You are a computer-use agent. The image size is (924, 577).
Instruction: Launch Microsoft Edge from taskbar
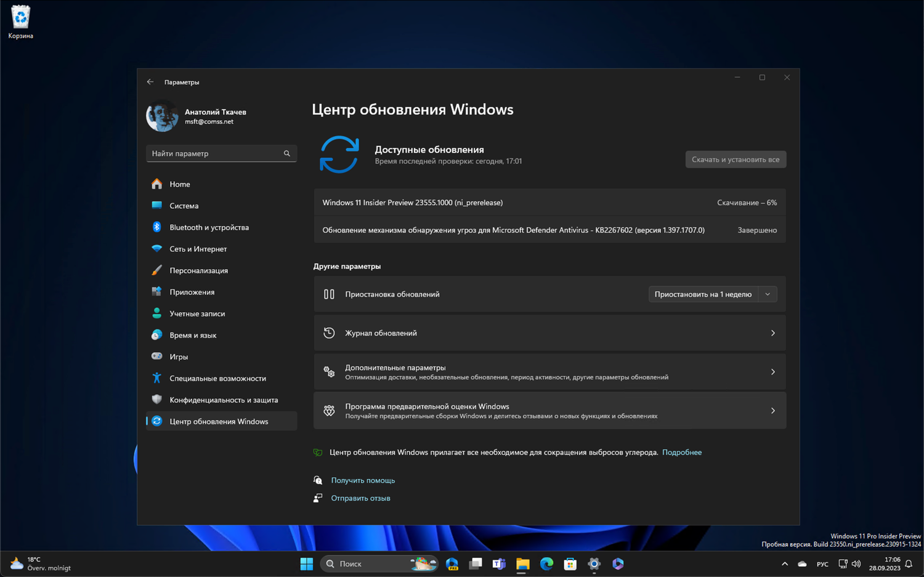[546, 563]
